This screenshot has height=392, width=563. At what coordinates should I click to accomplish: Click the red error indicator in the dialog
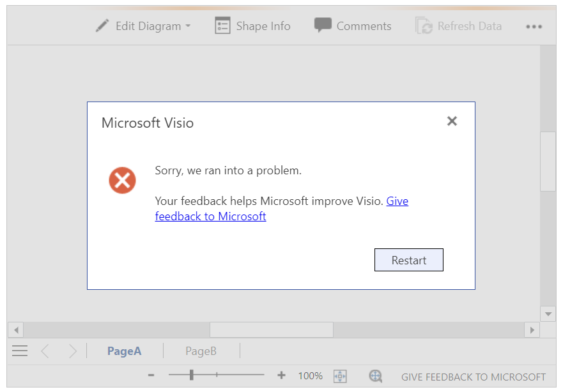[122, 180]
